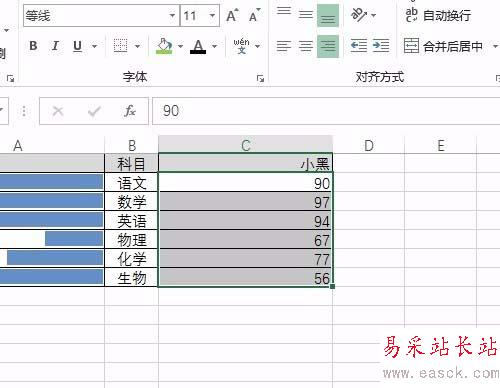
Task: Click 合并后居中 merge and center
Action: click(x=444, y=46)
